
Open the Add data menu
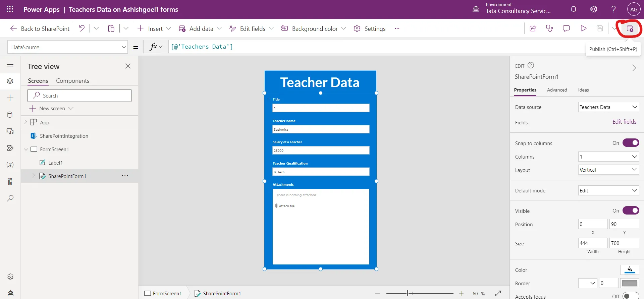point(200,28)
